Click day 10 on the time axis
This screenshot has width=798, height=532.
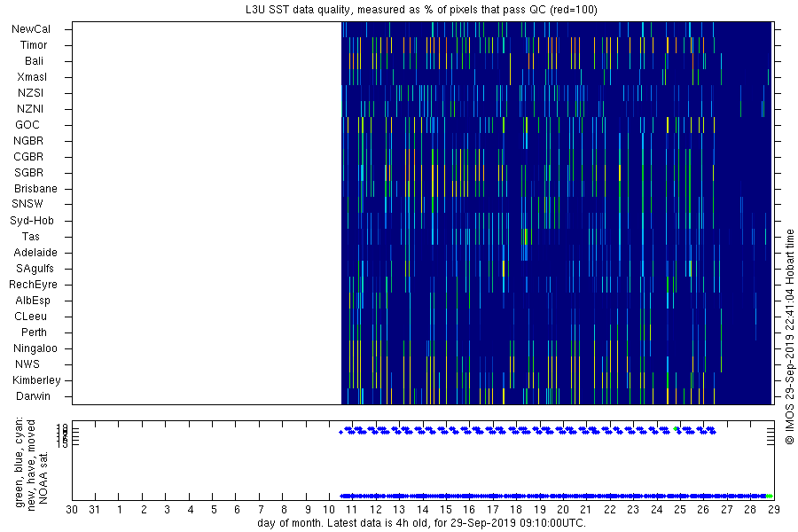tap(329, 510)
